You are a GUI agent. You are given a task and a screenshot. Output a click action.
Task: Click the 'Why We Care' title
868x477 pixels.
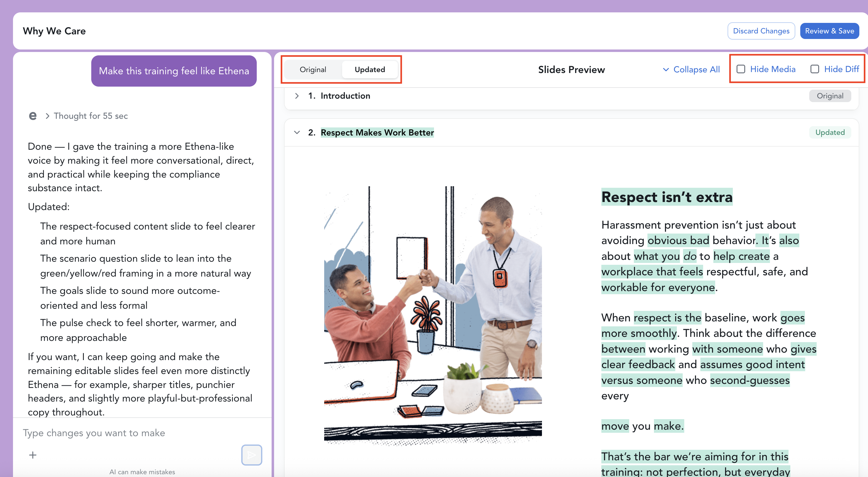[54, 31]
